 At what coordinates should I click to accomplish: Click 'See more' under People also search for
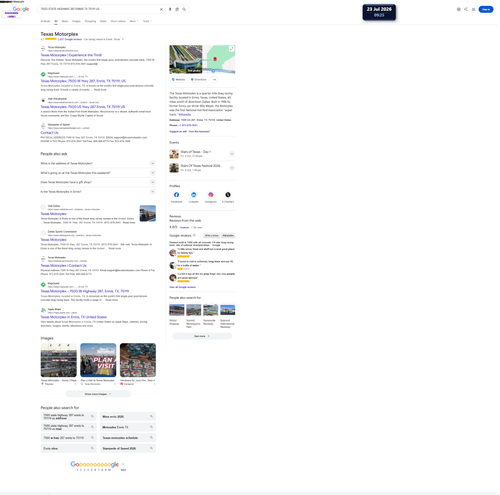tap(202, 336)
